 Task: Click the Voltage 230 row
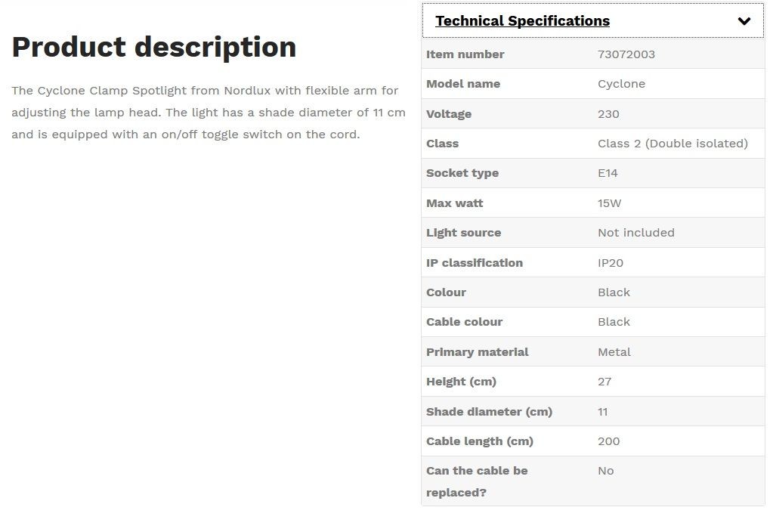(593, 114)
